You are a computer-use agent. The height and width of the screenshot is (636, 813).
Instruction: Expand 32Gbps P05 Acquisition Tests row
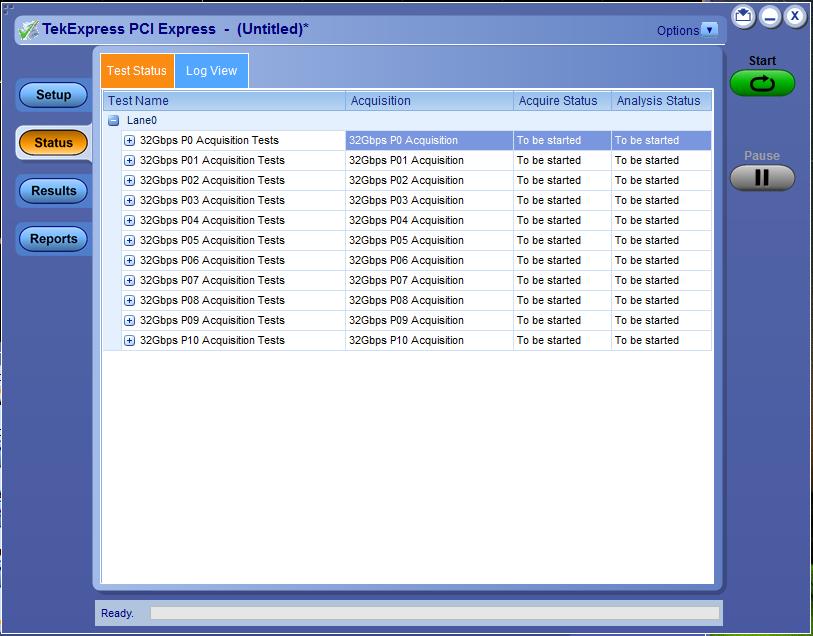(130, 241)
